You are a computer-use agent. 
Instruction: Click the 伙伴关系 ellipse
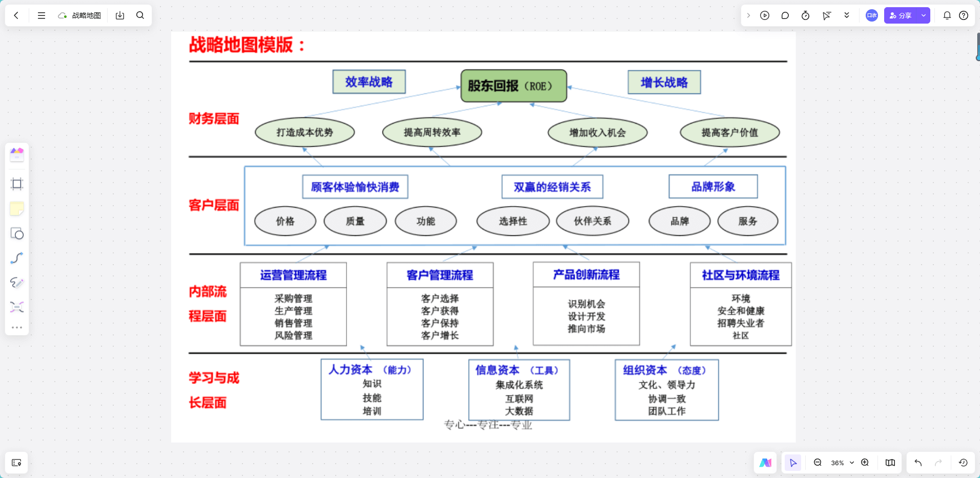(593, 221)
